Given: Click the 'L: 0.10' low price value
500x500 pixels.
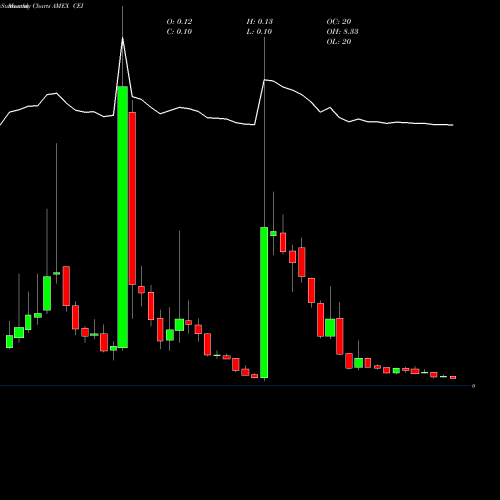Looking at the screenshot, I should coord(259,32).
